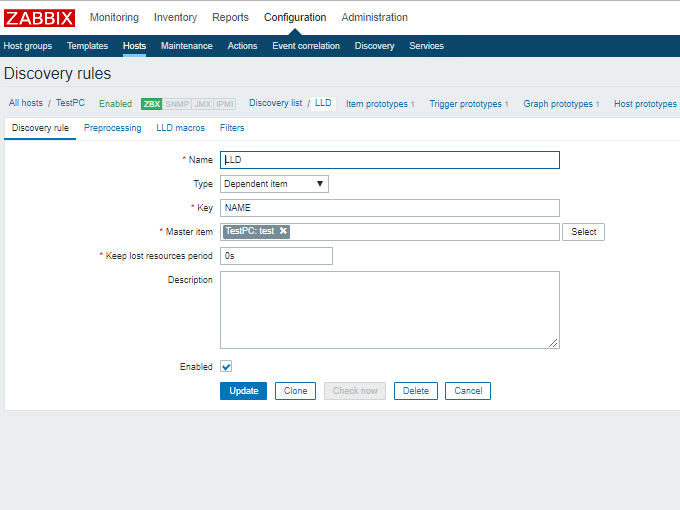680x510 pixels.
Task: Click into the Name input field
Action: (x=390, y=160)
